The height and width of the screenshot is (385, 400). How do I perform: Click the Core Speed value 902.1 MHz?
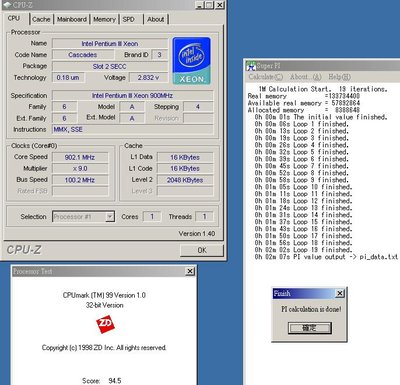point(80,157)
